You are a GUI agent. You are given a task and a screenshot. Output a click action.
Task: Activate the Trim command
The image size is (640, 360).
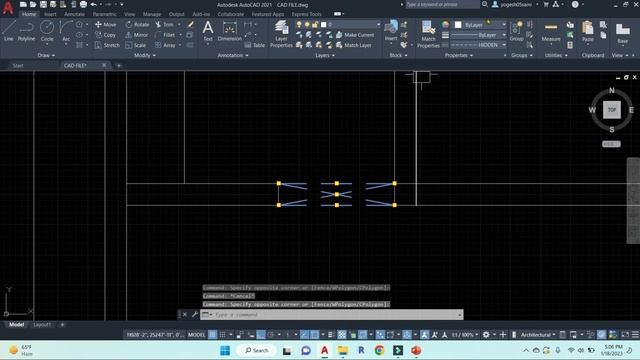pyautogui.click(x=164, y=24)
